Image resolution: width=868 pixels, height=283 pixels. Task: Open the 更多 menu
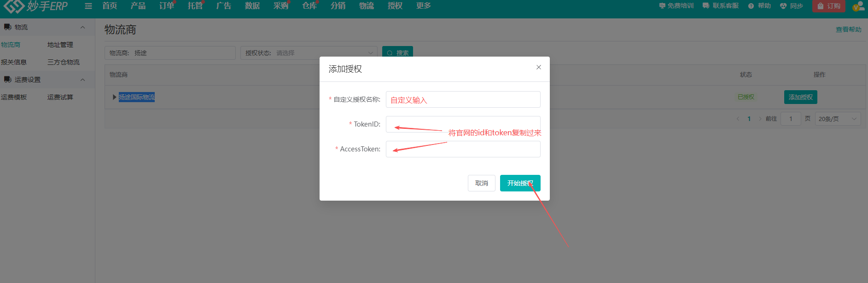[x=424, y=6]
